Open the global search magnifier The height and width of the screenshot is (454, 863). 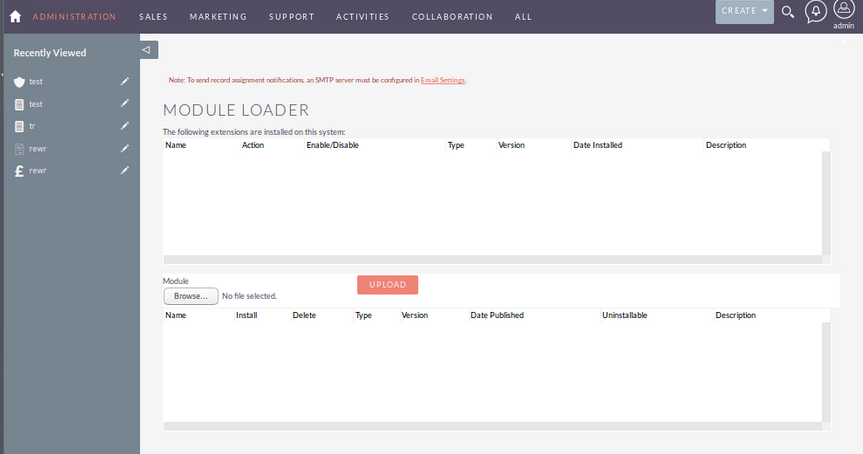pos(788,12)
